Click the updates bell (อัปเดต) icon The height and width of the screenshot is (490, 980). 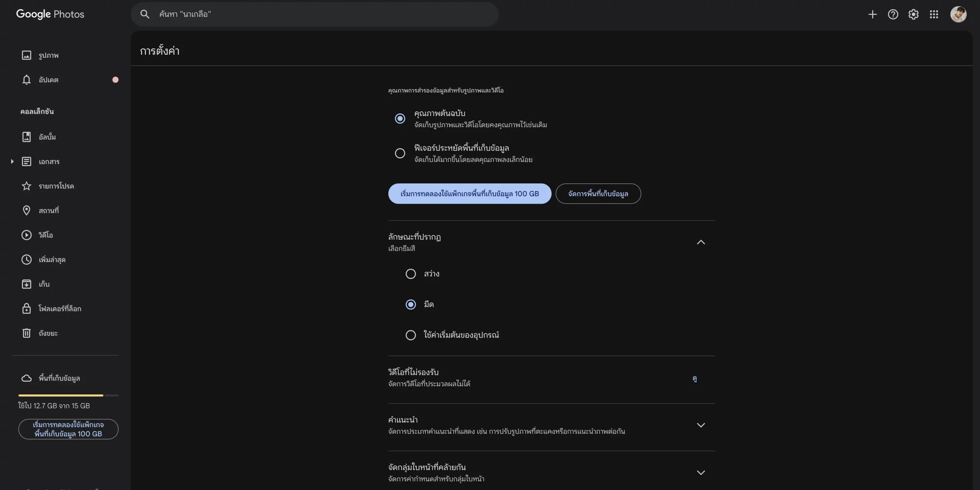click(x=26, y=80)
